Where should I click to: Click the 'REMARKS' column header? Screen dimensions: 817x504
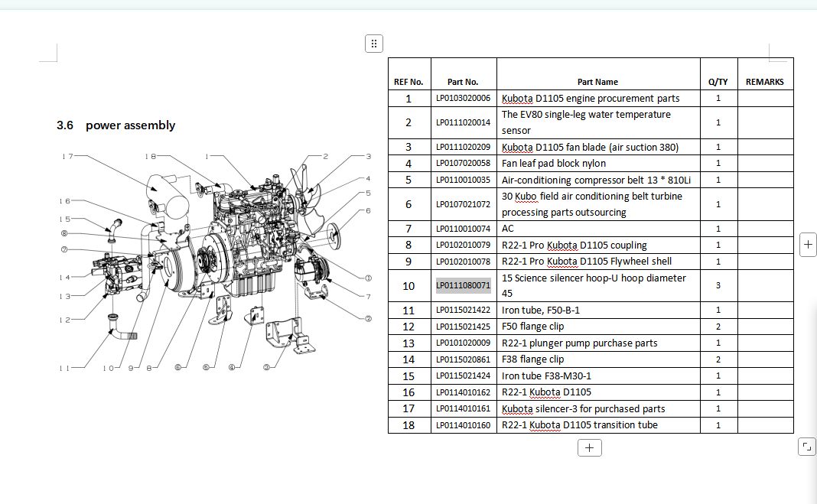point(765,83)
